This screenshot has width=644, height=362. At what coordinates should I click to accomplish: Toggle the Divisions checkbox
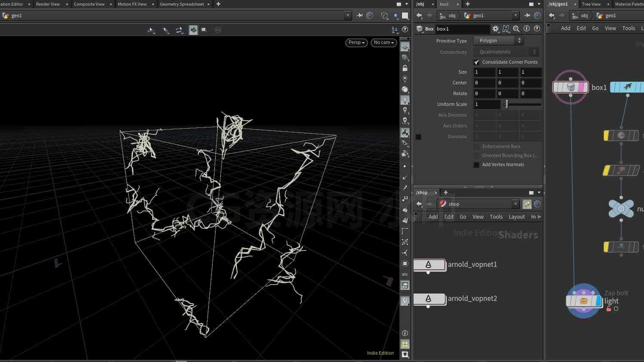(419, 137)
